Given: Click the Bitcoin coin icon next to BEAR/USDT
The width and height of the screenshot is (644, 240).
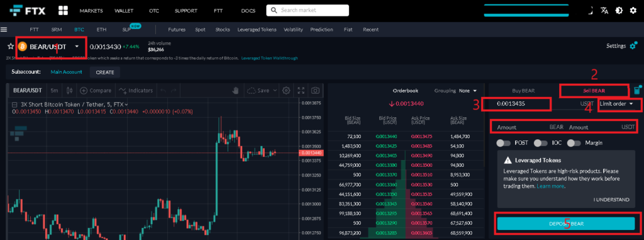Looking at the screenshot, I should click(22, 47).
